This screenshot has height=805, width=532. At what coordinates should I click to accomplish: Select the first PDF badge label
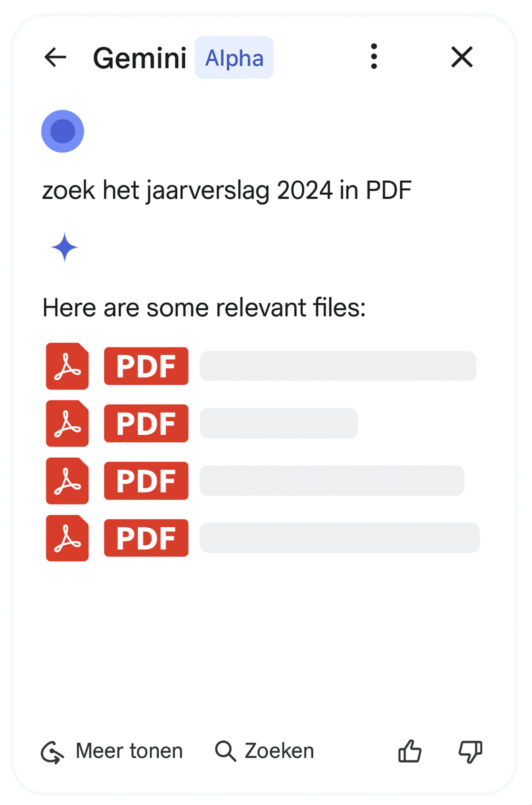(x=146, y=366)
